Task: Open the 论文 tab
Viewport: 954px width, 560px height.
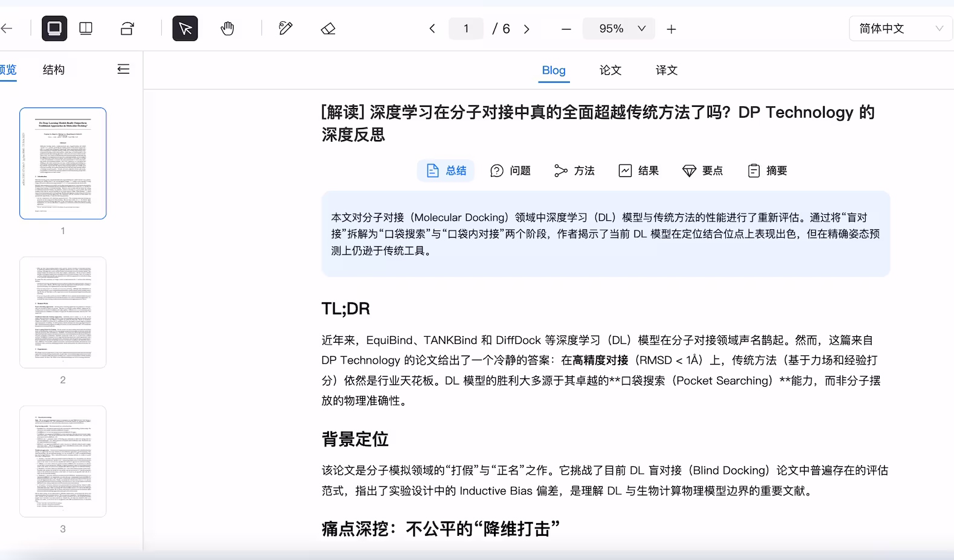Action: (x=610, y=70)
